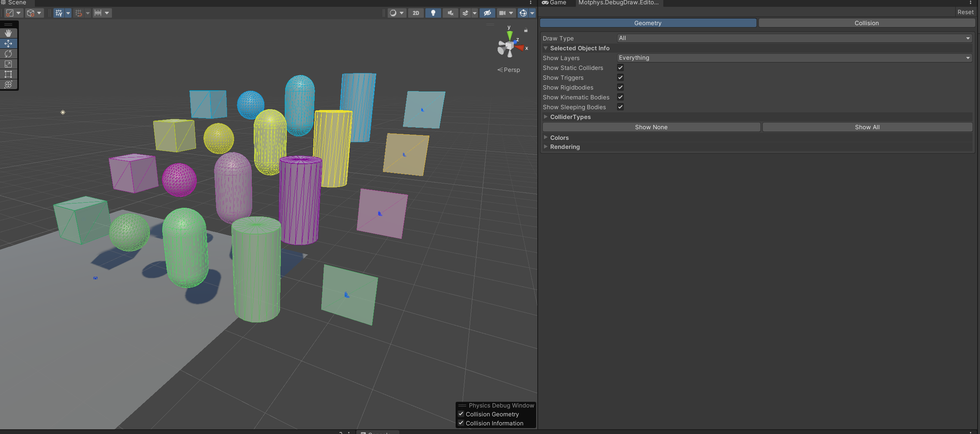The height and width of the screenshot is (434, 980).
Task: Uncheck Show Static Colliders
Action: pyautogui.click(x=621, y=68)
